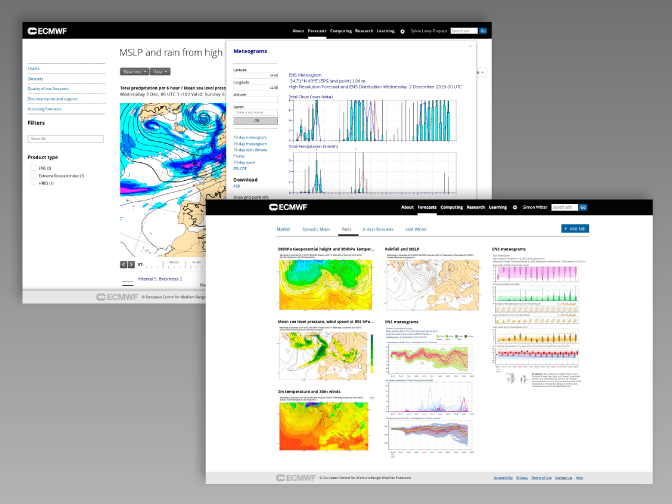Switch to the Synoptic Maps tab
The image size is (672, 504).
tap(315, 229)
